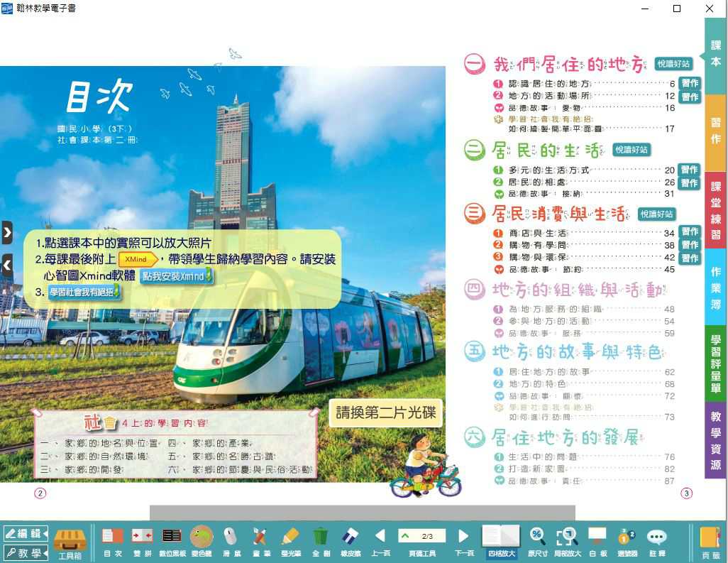This screenshot has width=728, height=563.
Task: Open 習作 for 購物有學問
Action: pyautogui.click(x=690, y=245)
